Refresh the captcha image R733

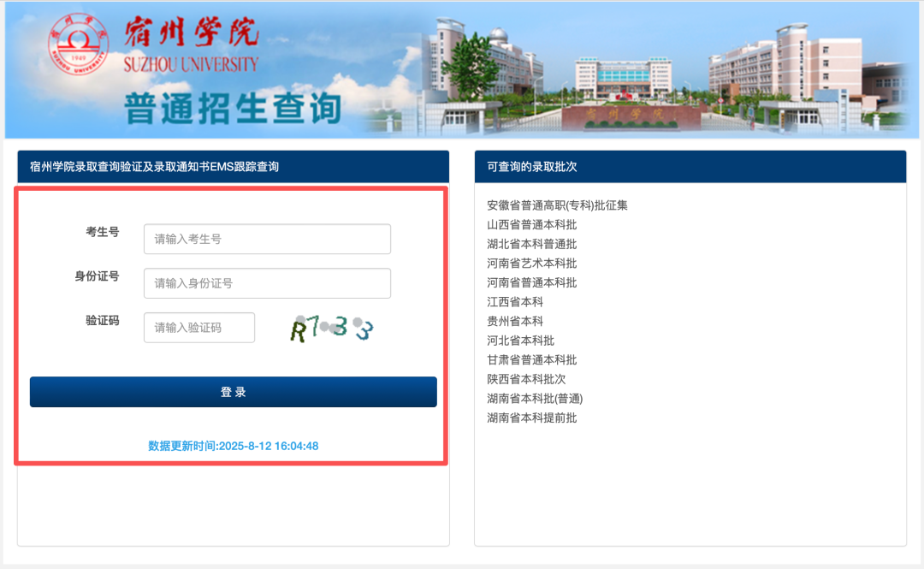(332, 329)
